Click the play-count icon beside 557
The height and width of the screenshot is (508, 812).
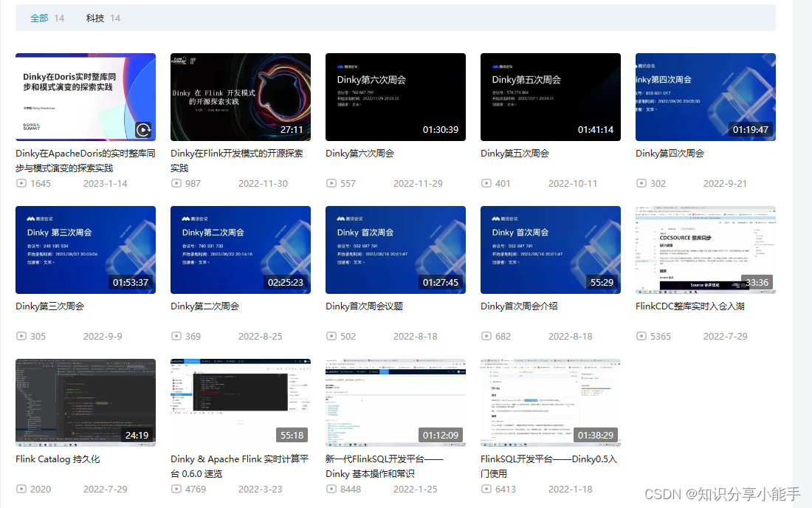(331, 183)
